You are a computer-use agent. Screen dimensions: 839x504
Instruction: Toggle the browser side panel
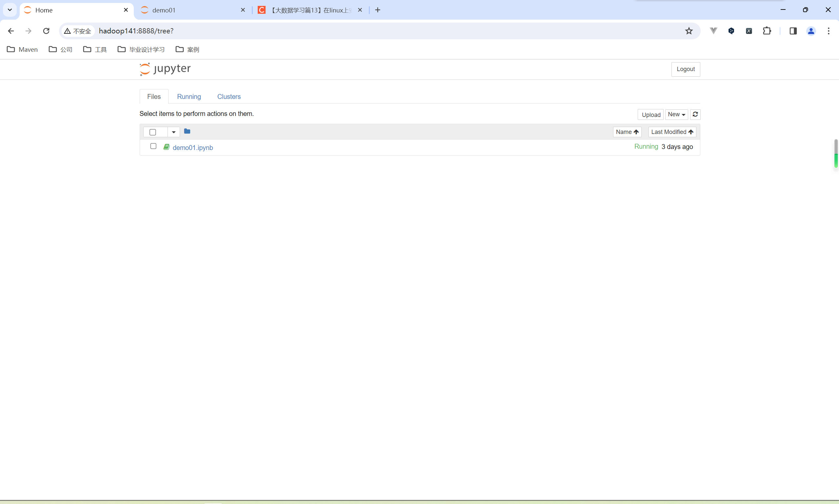(x=793, y=31)
